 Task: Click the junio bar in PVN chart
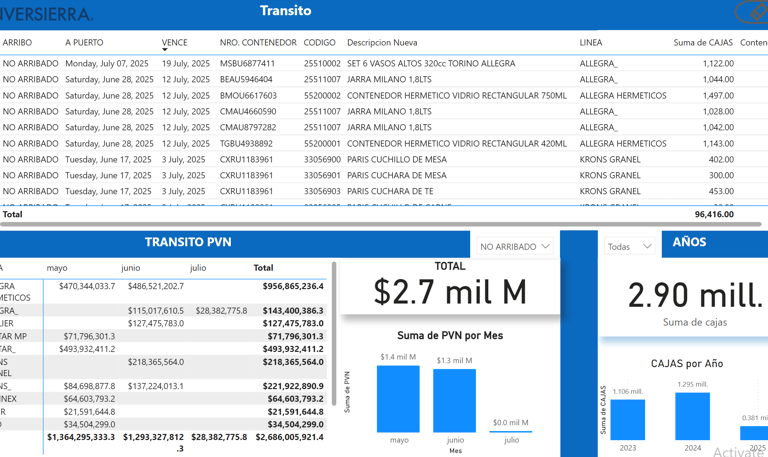point(455,401)
